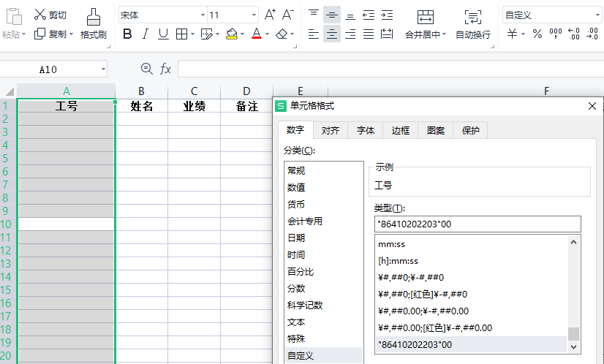Align text left
The height and width of the screenshot is (364, 604).
(x=314, y=34)
